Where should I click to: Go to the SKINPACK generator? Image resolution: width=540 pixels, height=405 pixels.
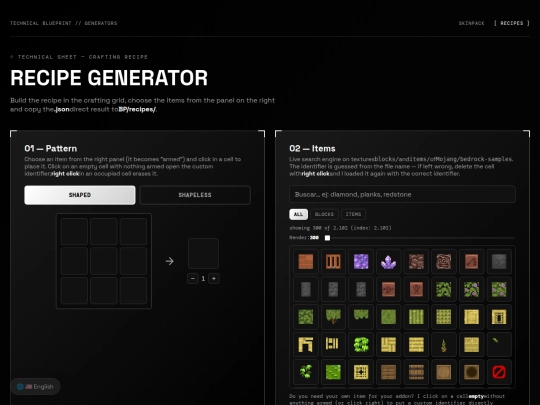(x=471, y=23)
